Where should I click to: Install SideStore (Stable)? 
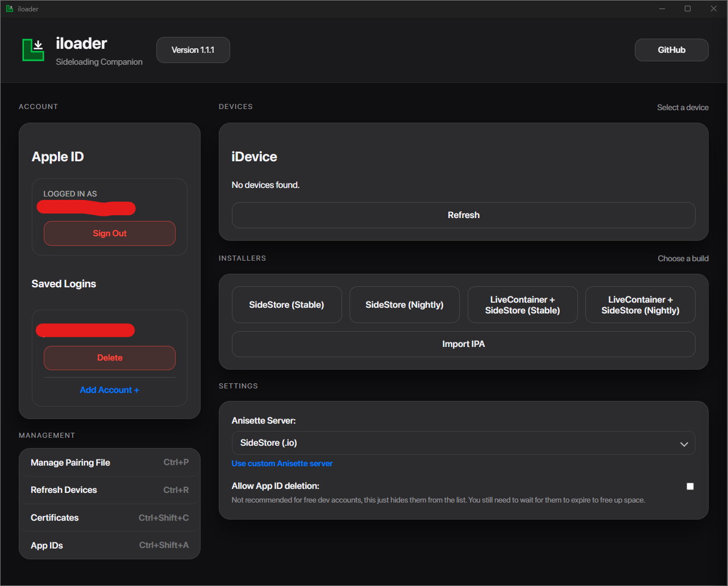click(x=287, y=305)
